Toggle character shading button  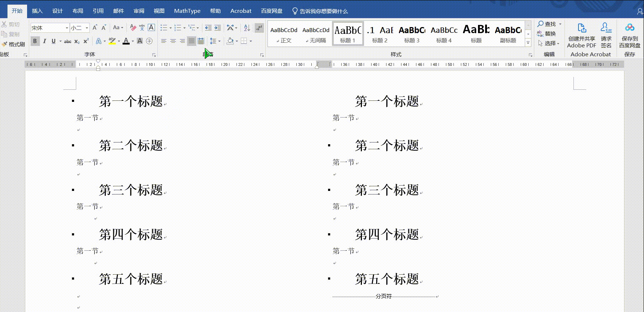click(x=140, y=41)
